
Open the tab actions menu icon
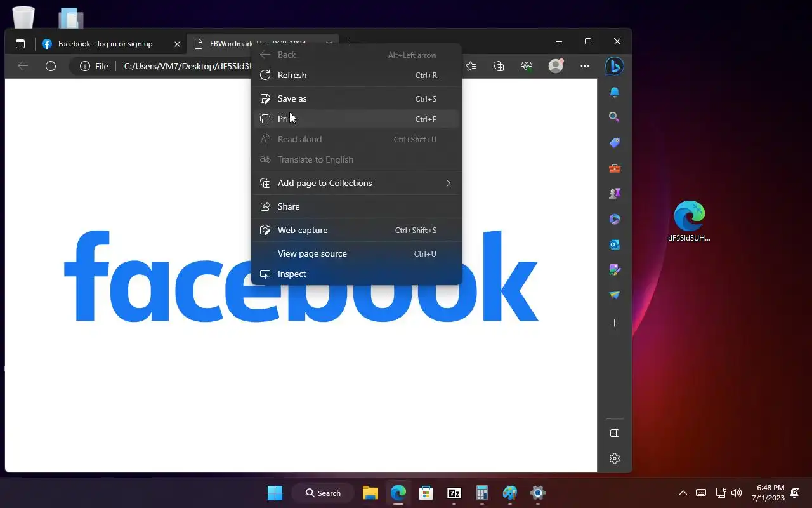20,44
